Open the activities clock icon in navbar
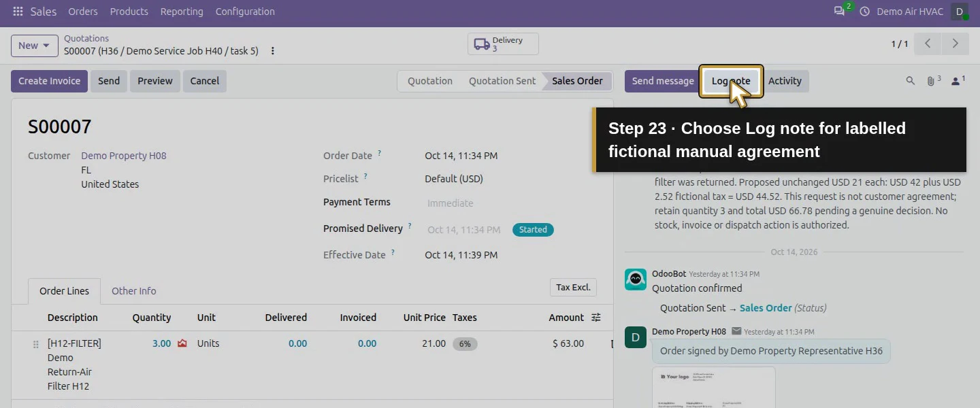The image size is (980, 408). pyautogui.click(x=865, y=12)
